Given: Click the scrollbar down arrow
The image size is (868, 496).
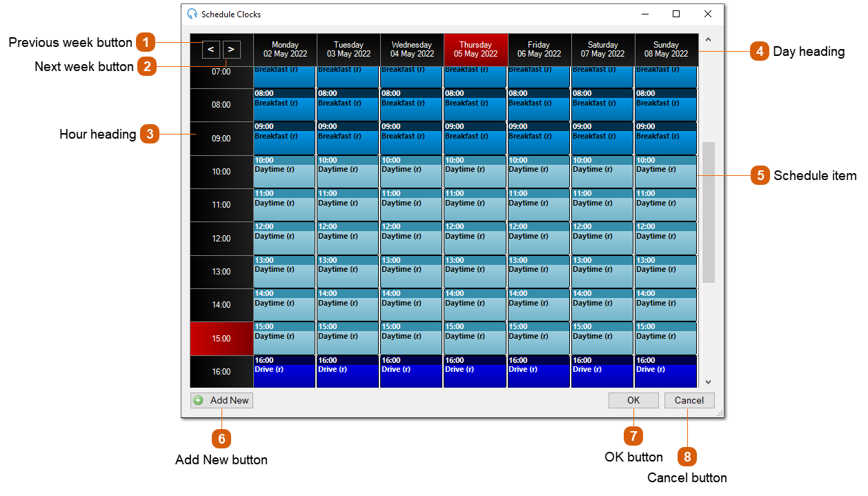Looking at the screenshot, I should 708,380.
